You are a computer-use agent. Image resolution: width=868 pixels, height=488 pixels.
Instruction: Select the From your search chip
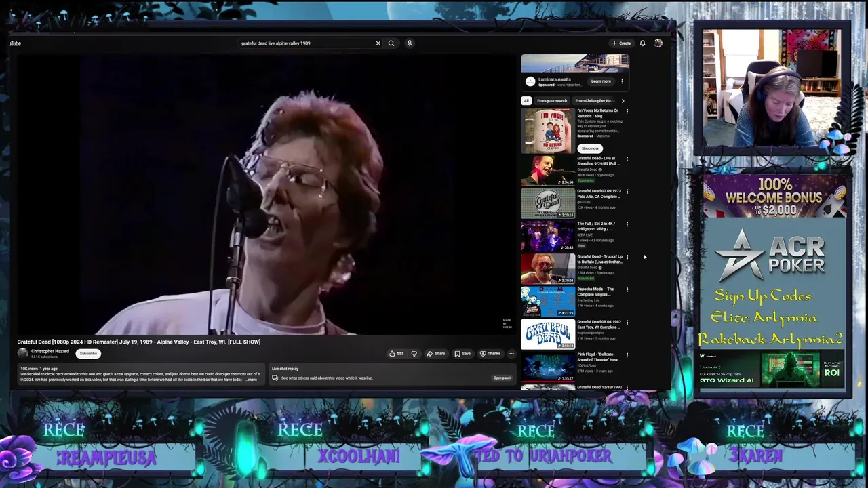(552, 101)
